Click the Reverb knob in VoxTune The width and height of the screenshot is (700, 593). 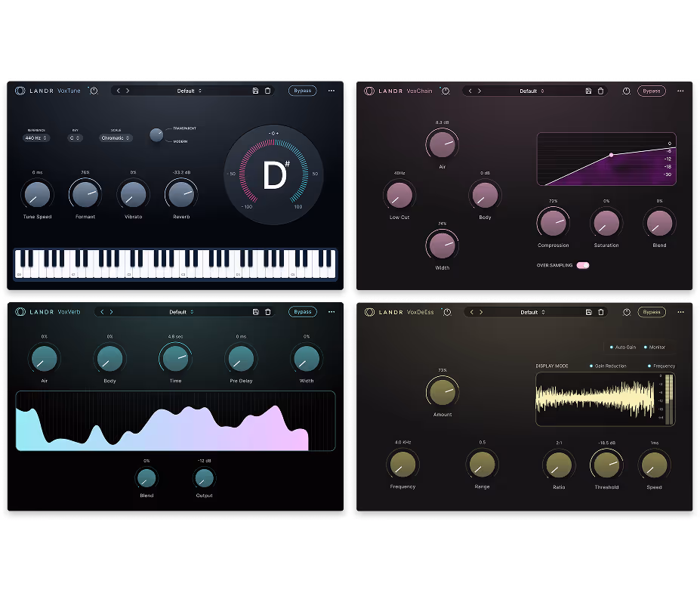(x=181, y=195)
